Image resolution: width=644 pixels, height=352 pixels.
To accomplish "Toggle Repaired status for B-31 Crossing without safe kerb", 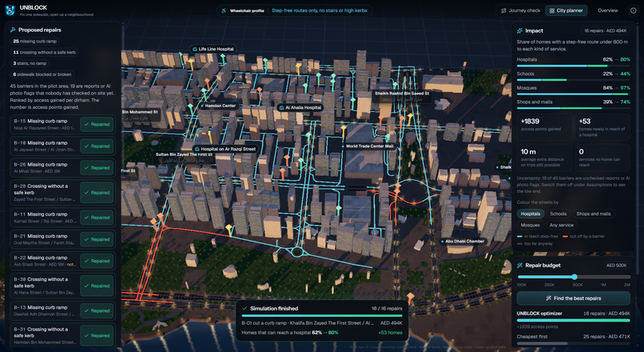I will [x=97, y=335].
